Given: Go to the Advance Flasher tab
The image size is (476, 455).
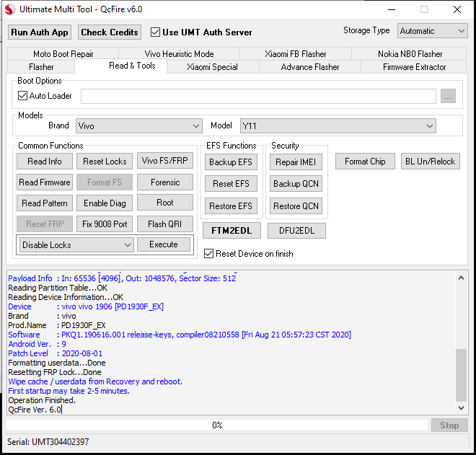Looking at the screenshot, I should tap(310, 67).
